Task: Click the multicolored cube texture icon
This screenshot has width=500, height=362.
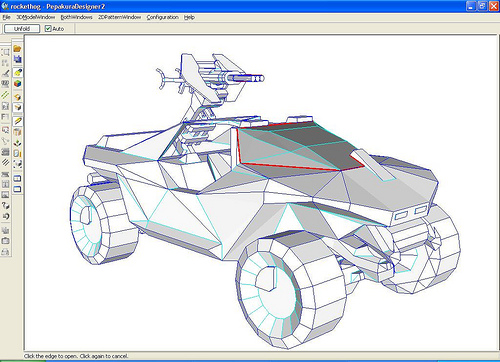Action: click(18, 83)
